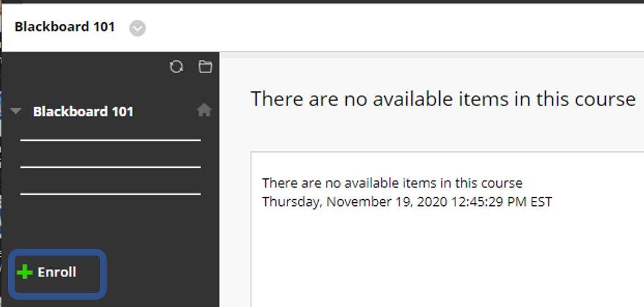This screenshot has height=307, width=644.
Task: Select the first divider line in course menu
Action: (110, 140)
